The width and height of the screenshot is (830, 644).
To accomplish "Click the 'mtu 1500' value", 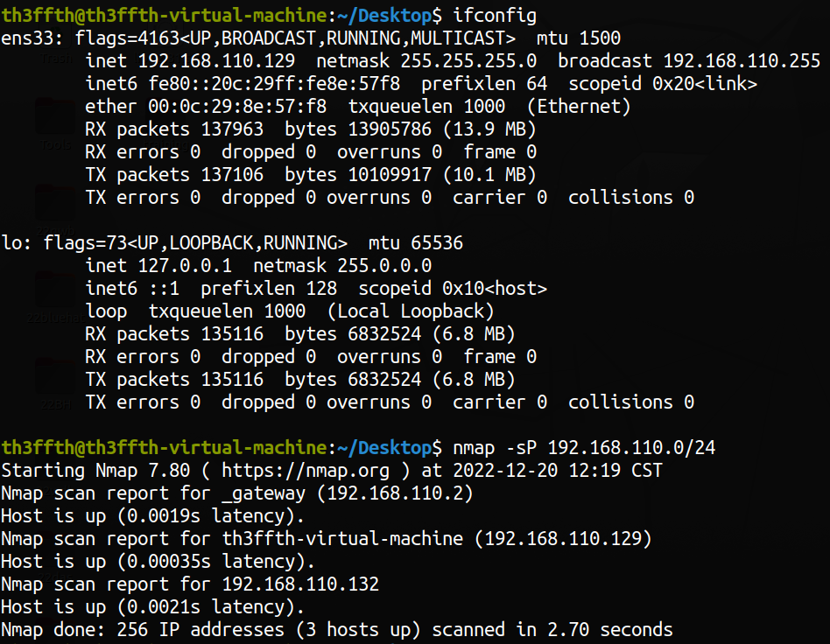I will [579, 38].
